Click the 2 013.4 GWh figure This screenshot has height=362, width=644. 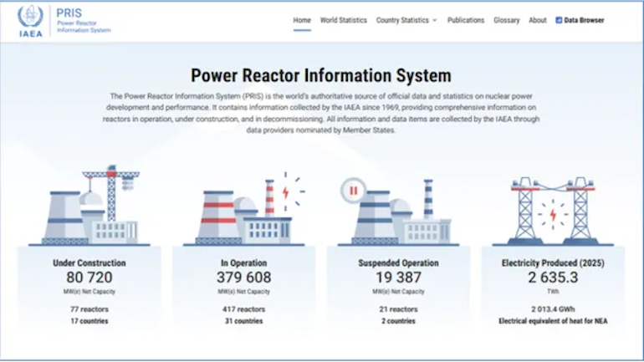click(553, 309)
